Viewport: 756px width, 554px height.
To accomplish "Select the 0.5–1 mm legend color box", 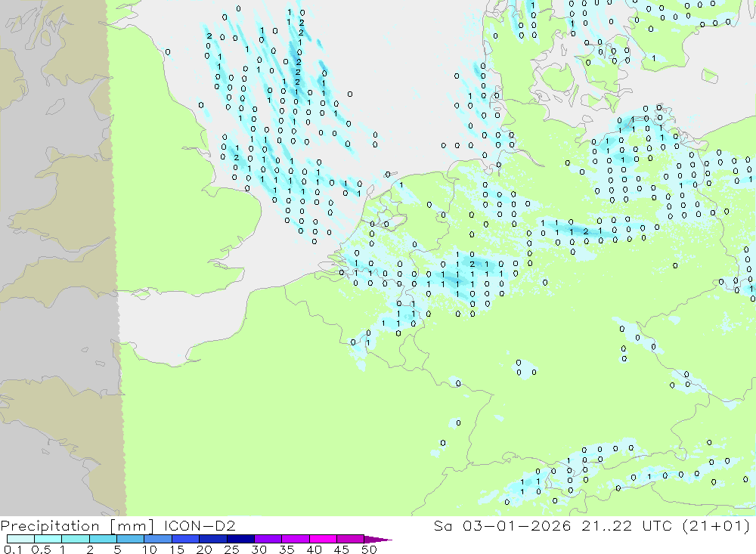I will tap(48, 539).
